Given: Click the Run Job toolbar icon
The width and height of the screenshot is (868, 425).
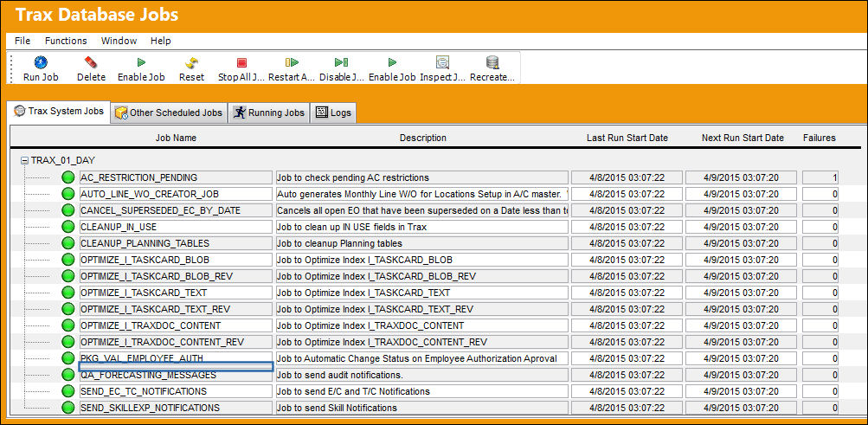Looking at the screenshot, I should pyautogui.click(x=41, y=62).
